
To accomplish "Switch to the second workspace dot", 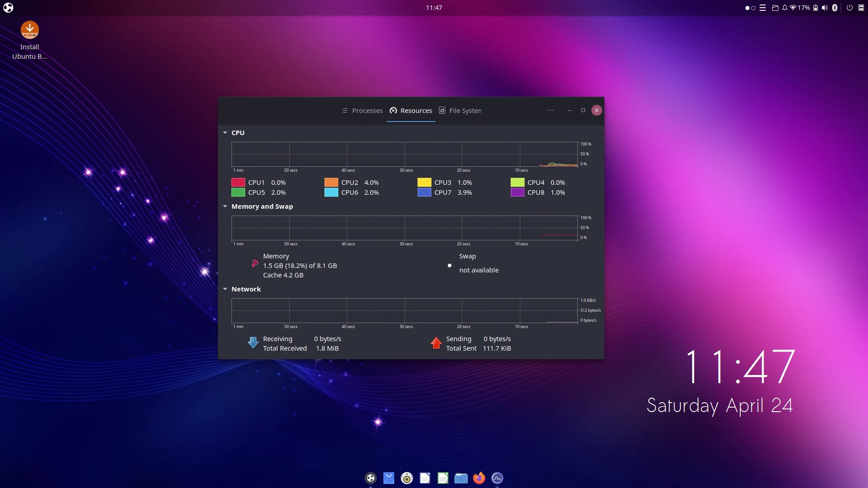I will pos(754,8).
